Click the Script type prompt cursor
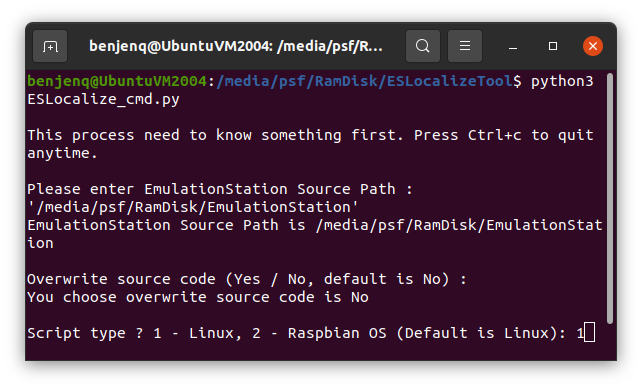 click(589, 332)
